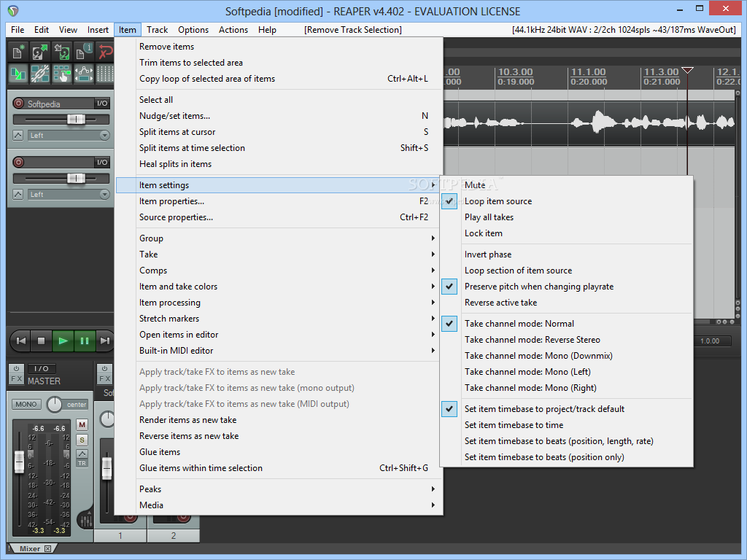Go to project start in transport

point(21,341)
